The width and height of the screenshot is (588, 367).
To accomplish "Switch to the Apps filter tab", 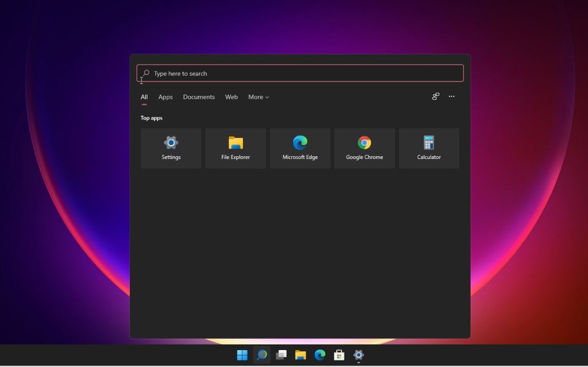I will click(165, 97).
